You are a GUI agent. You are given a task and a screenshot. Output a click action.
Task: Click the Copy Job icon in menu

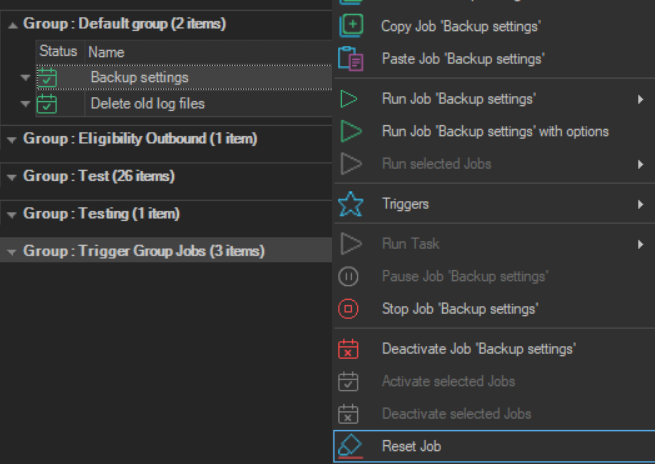pyautogui.click(x=350, y=25)
